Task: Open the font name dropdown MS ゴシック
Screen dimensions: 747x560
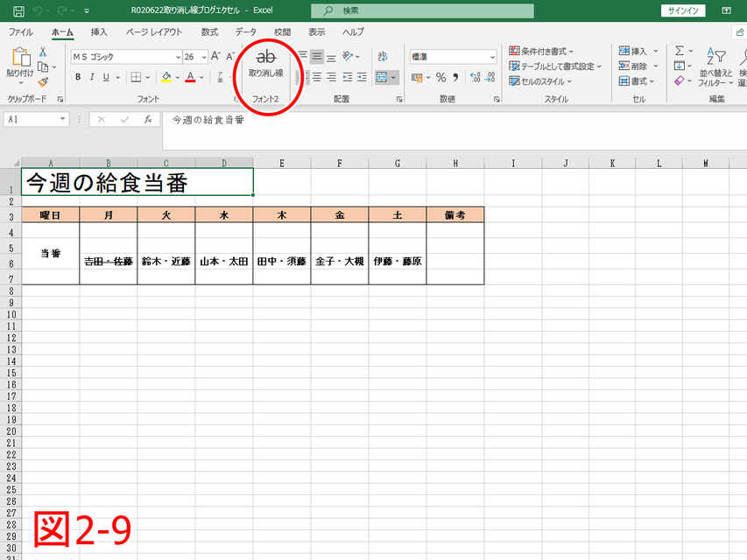Action: click(178, 57)
